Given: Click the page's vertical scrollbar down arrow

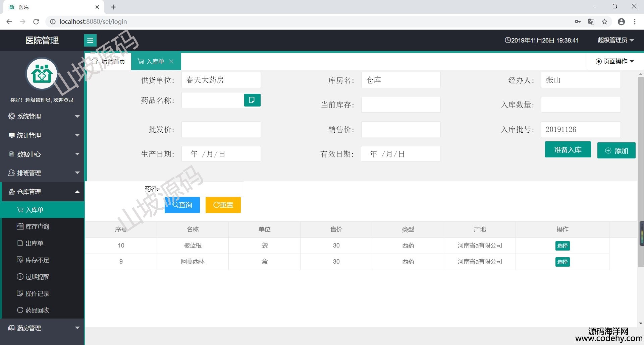Looking at the screenshot, I should click(641, 324).
